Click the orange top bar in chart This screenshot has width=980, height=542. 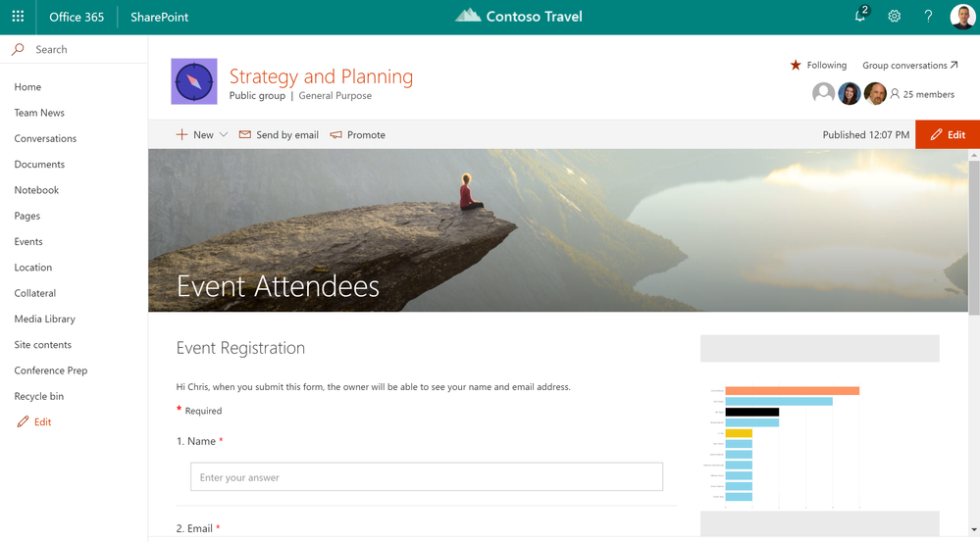792,390
